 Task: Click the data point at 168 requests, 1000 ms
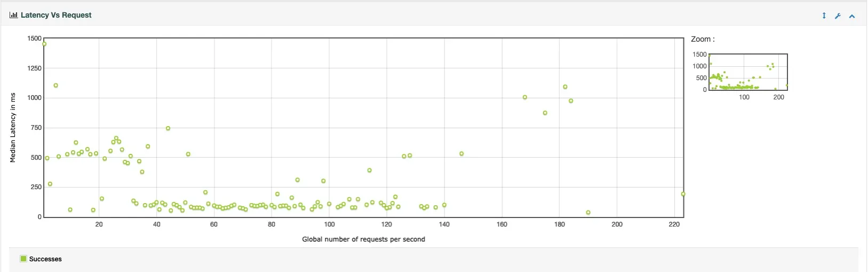[x=525, y=97]
